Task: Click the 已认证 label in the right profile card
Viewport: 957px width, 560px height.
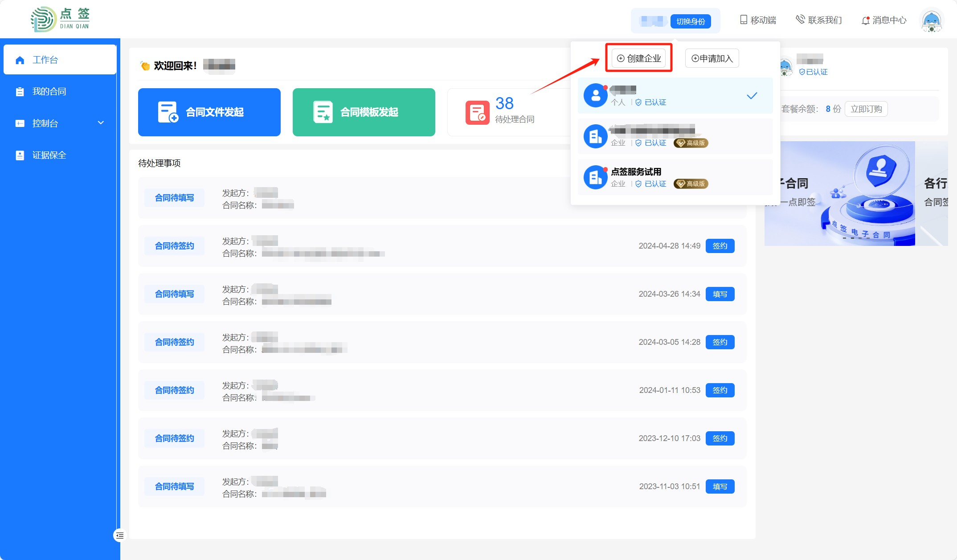Action: click(x=813, y=72)
